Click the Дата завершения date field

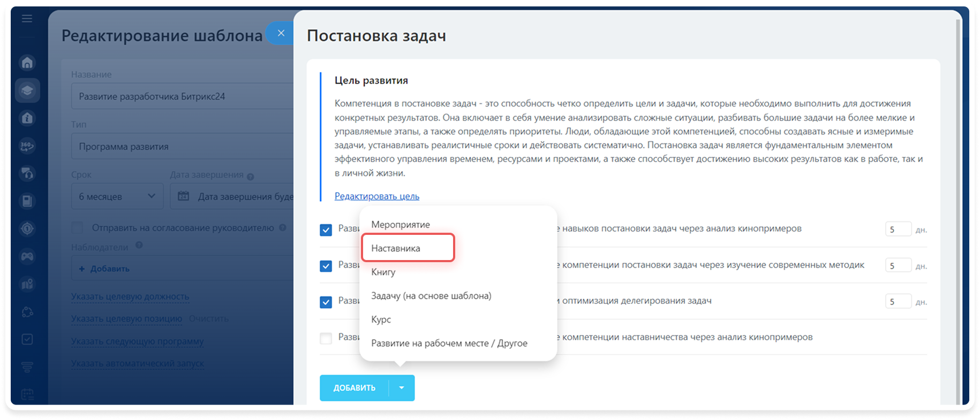[232, 196]
